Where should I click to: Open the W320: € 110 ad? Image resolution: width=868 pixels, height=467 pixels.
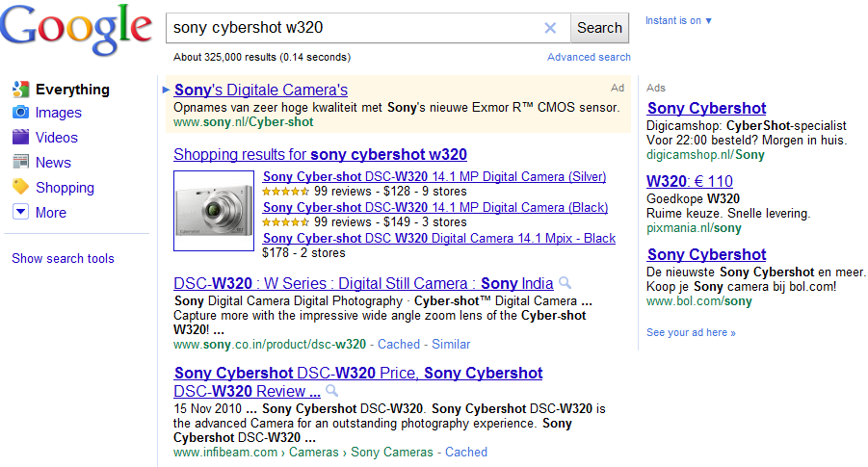(x=690, y=181)
